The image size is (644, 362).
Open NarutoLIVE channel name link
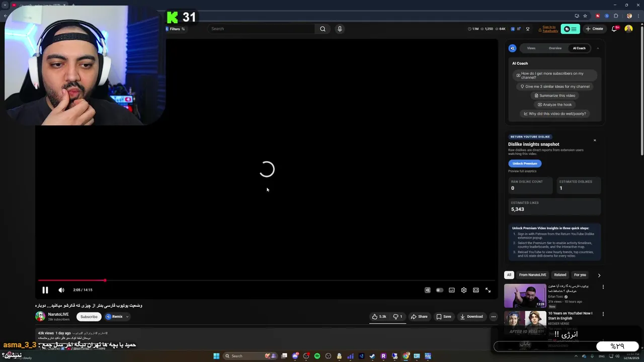point(58,314)
